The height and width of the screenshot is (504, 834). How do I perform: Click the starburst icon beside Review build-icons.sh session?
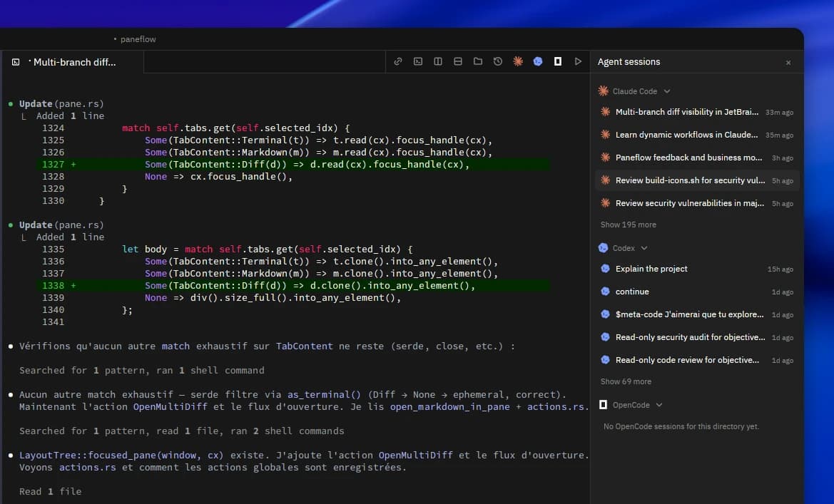(605, 180)
